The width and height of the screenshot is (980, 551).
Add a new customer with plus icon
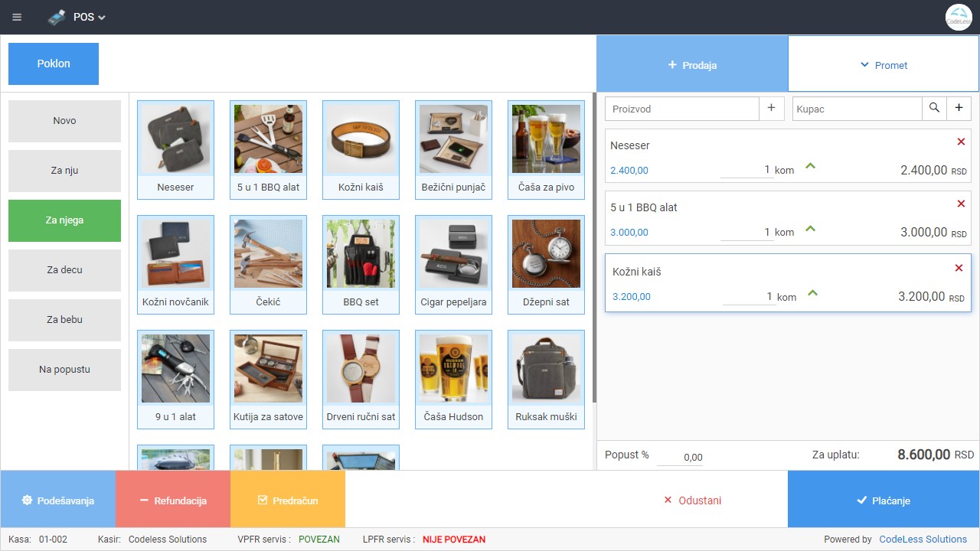tap(959, 109)
